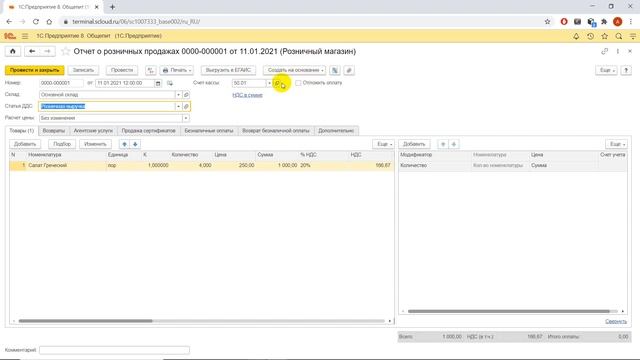640x360 pixels.
Task: Click Свернуть link under modifiers panel
Action: (616, 322)
